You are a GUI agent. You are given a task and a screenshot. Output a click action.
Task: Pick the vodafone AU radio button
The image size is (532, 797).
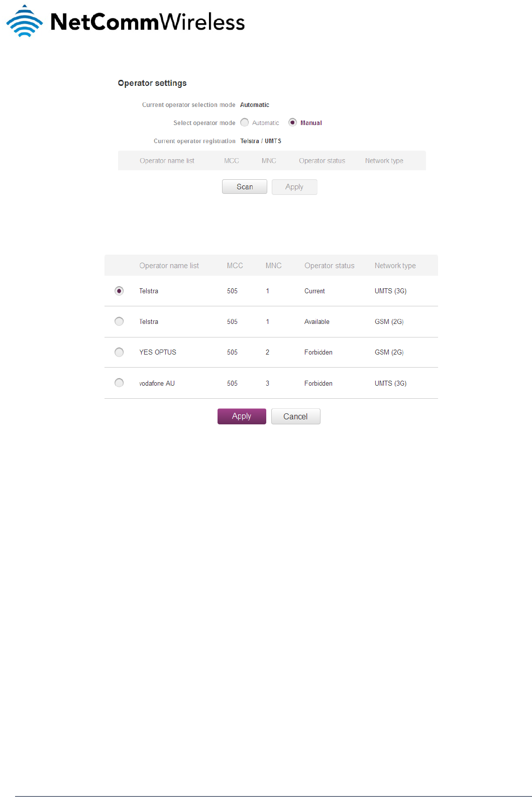(119, 383)
